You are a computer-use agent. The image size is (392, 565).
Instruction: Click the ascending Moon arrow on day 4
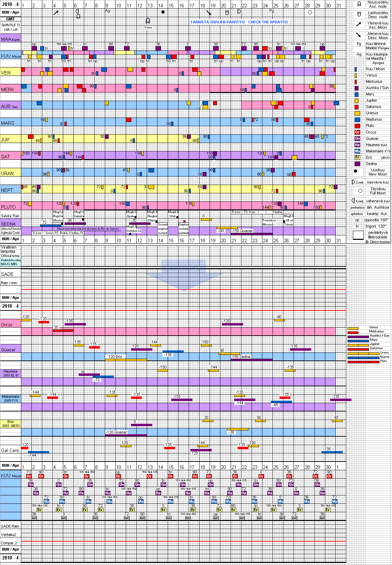tap(56, 13)
